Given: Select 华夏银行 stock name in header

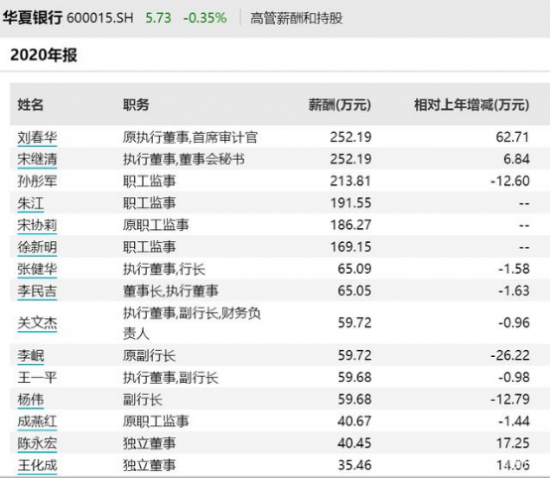Looking at the screenshot, I should pyautogui.click(x=33, y=18).
